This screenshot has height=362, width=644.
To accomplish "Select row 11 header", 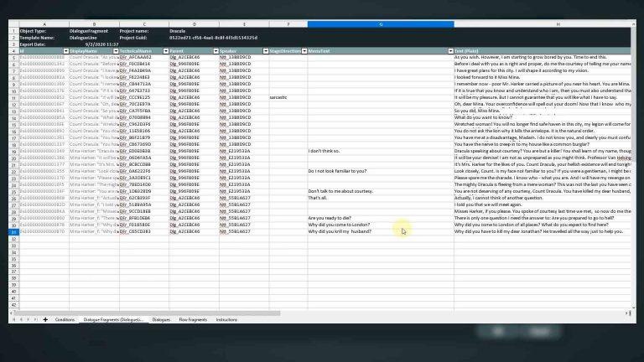I will tap(13, 98).
